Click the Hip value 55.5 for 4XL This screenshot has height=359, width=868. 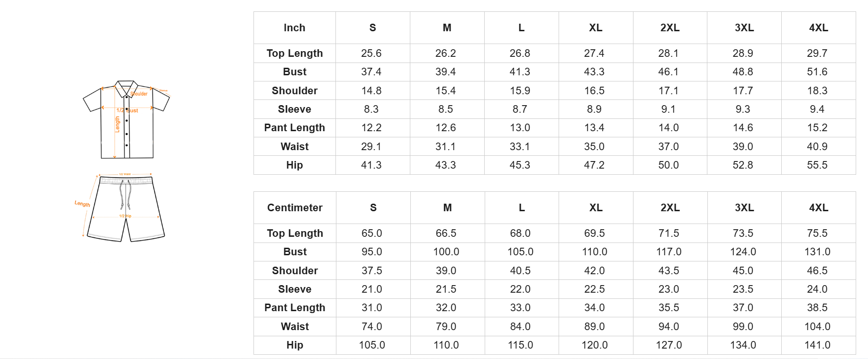point(817,165)
